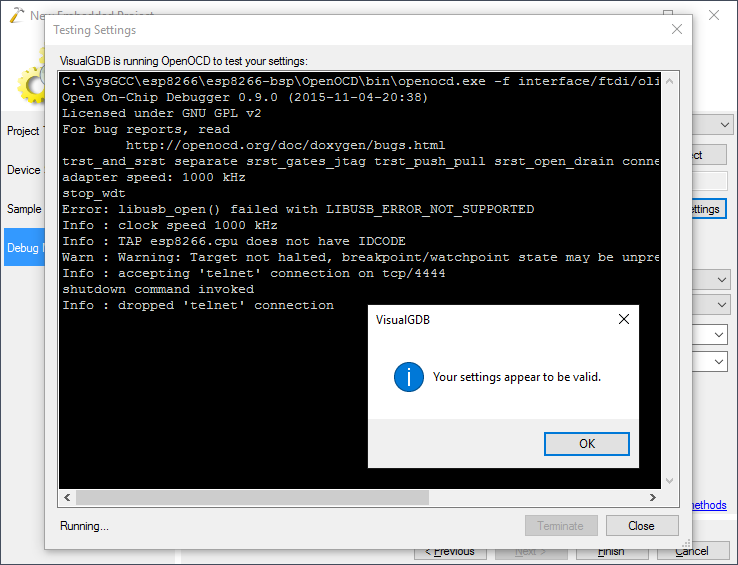This screenshot has width=738, height=565.
Task: Click the 'Open On-Chip Debugger 0.9.0' log line
Action: click(x=245, y=97)
